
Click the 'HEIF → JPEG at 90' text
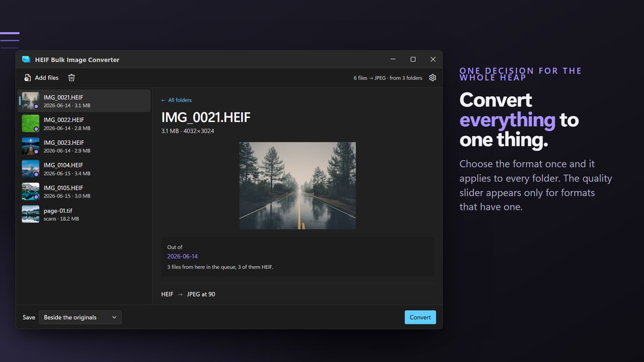(188, 294)
